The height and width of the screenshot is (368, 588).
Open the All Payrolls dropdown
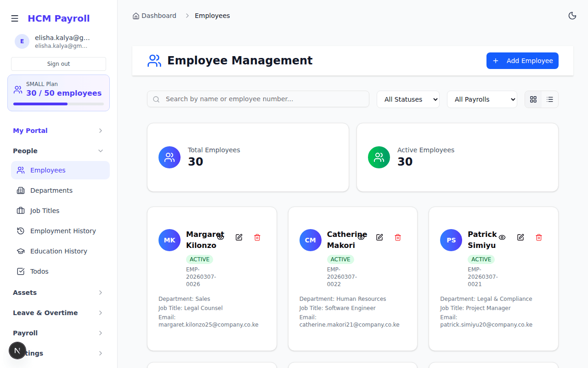pyautogui.click(x=482, y=99)
